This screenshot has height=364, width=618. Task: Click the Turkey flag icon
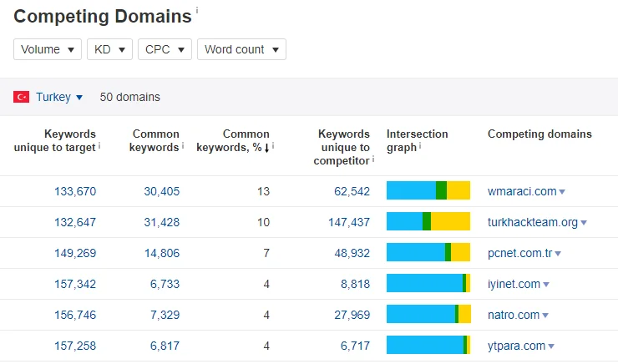(22, 97)
